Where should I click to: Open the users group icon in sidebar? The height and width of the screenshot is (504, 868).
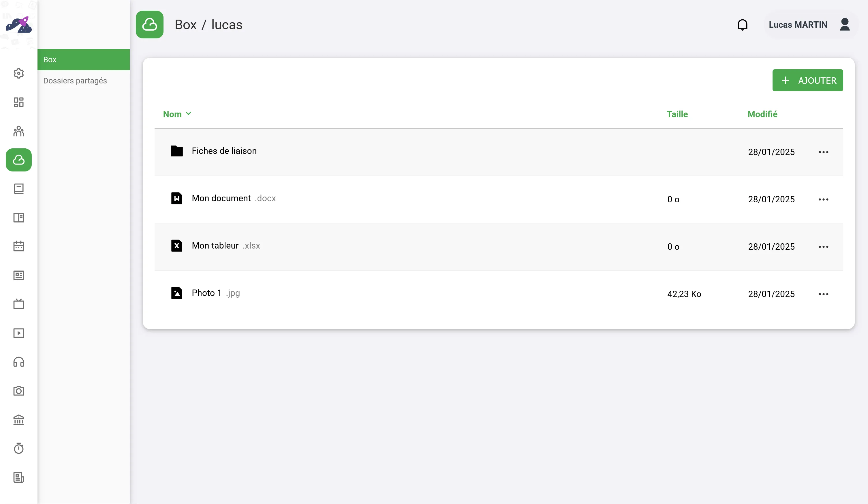pos(18,131)
